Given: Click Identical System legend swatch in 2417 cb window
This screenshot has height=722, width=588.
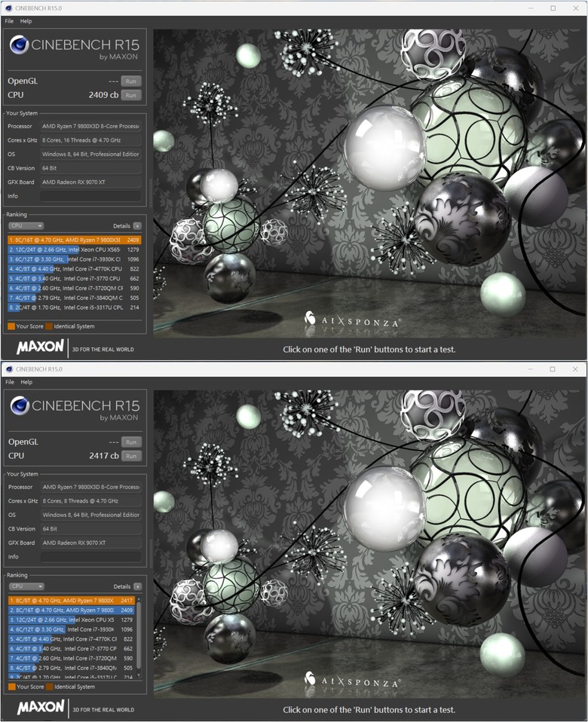Looking at the screenshot, I should (49, 687).
